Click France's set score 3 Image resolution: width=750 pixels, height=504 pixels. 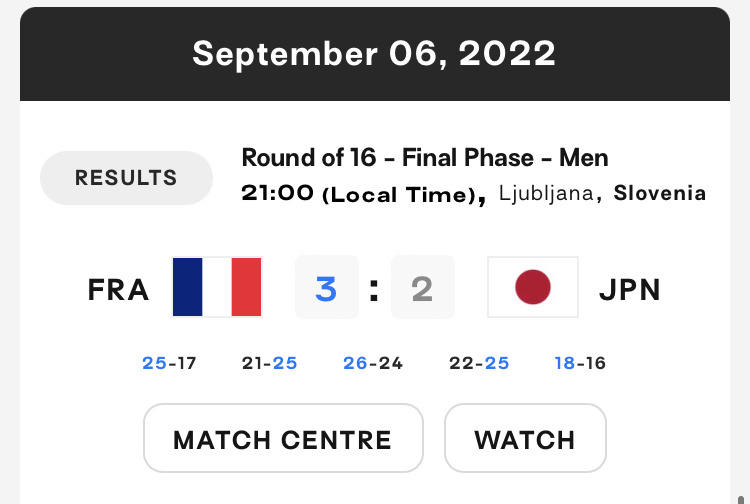[x=327, y=287]
